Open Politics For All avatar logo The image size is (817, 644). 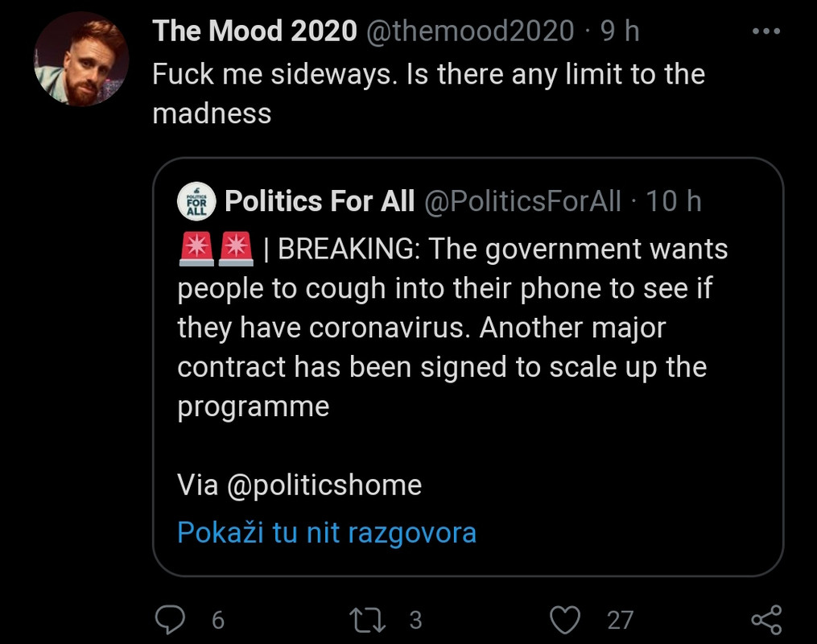(x=196, y=201)
